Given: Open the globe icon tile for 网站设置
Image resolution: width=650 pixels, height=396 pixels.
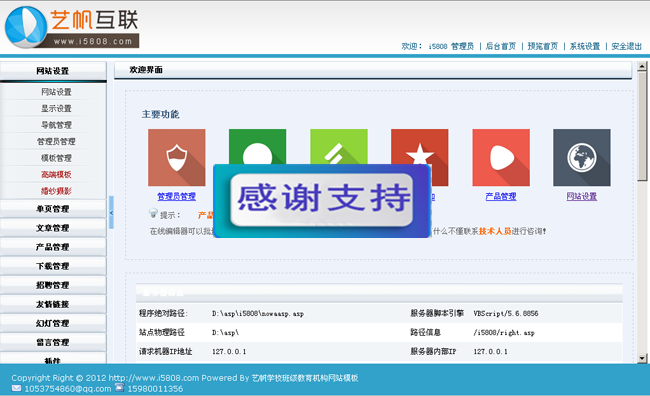Looking at the screenshot, I should click(582, 158).
